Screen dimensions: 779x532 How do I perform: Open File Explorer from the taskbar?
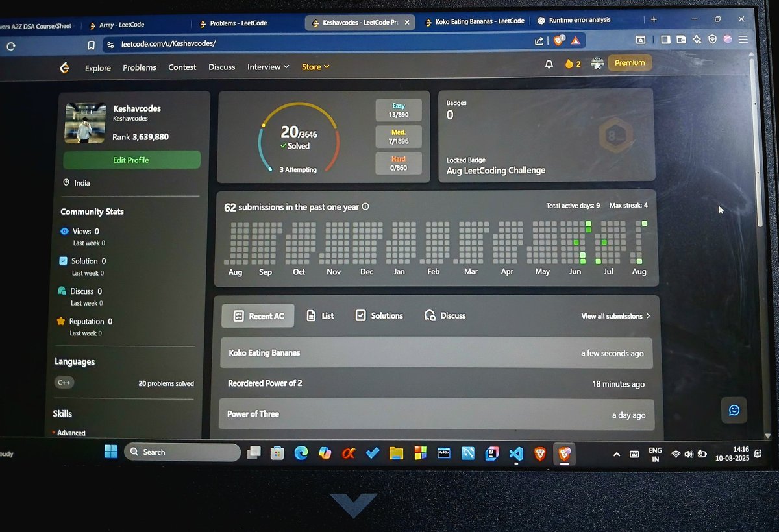(396, 453)
